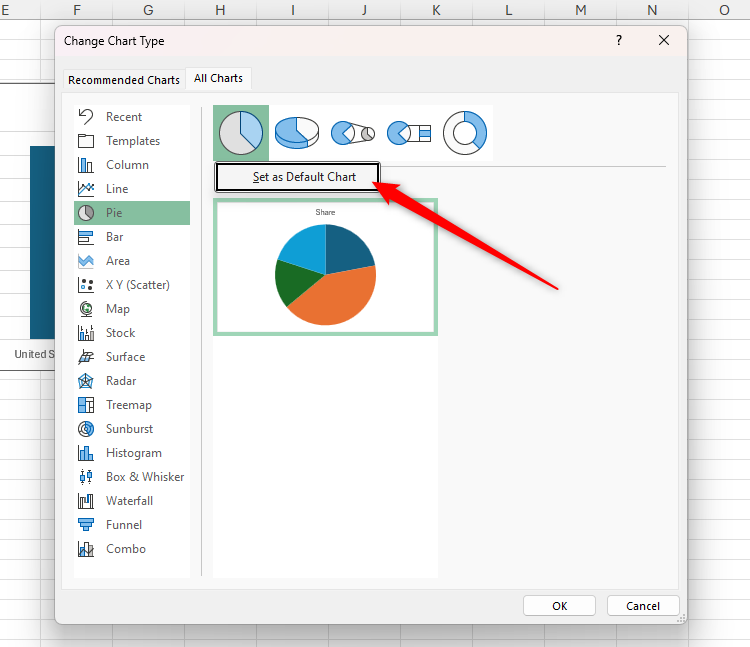Select the Histogram chart category

coord(133,453)
